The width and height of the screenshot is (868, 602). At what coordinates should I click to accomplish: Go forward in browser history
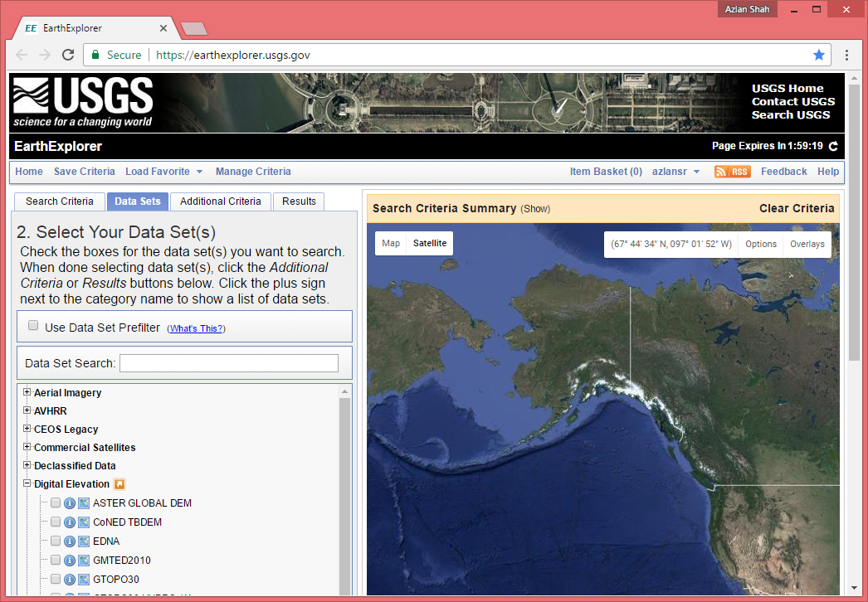[45, 55]
